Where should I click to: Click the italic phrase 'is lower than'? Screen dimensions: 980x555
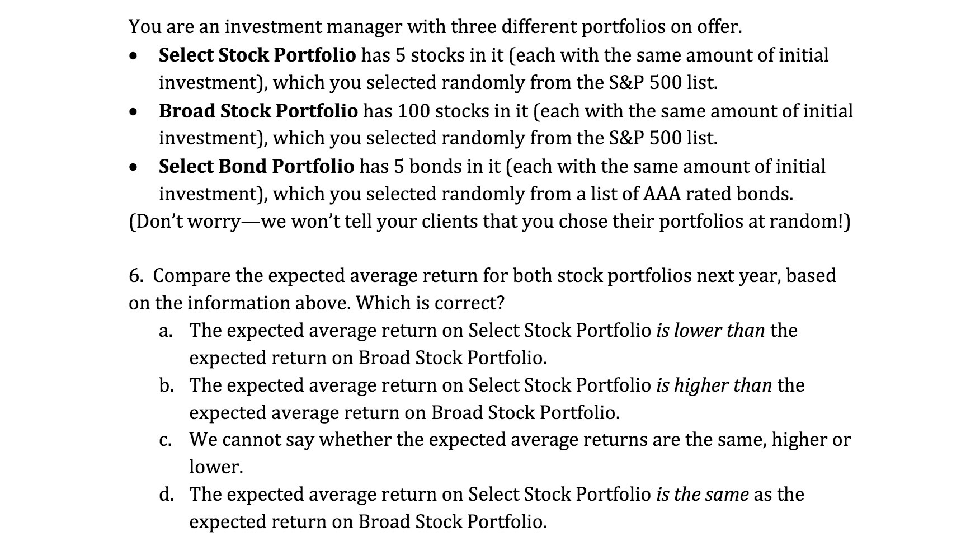click(710, 331)
